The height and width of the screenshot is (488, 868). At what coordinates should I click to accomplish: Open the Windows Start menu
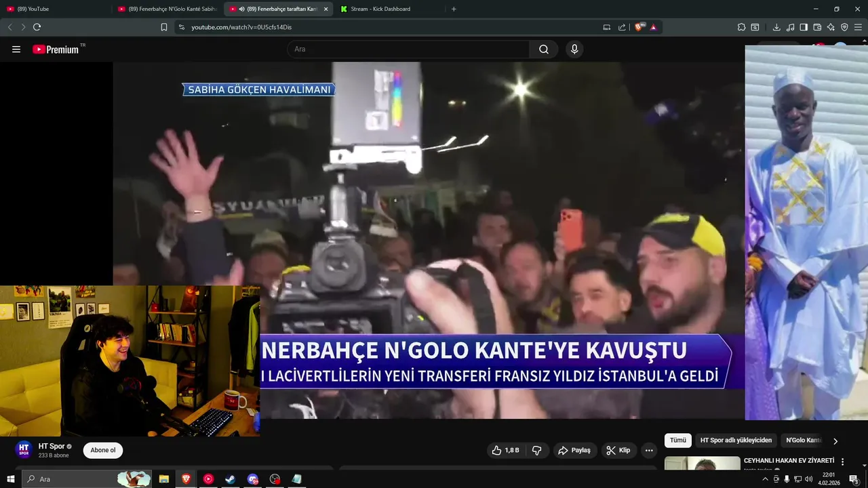10,479
